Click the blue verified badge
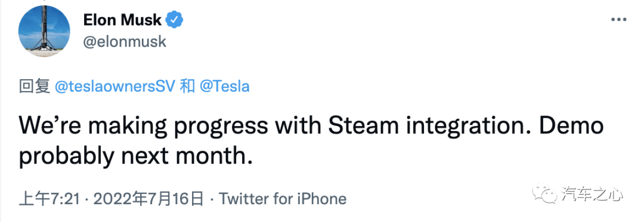The image size is (644, 222). 174,20
